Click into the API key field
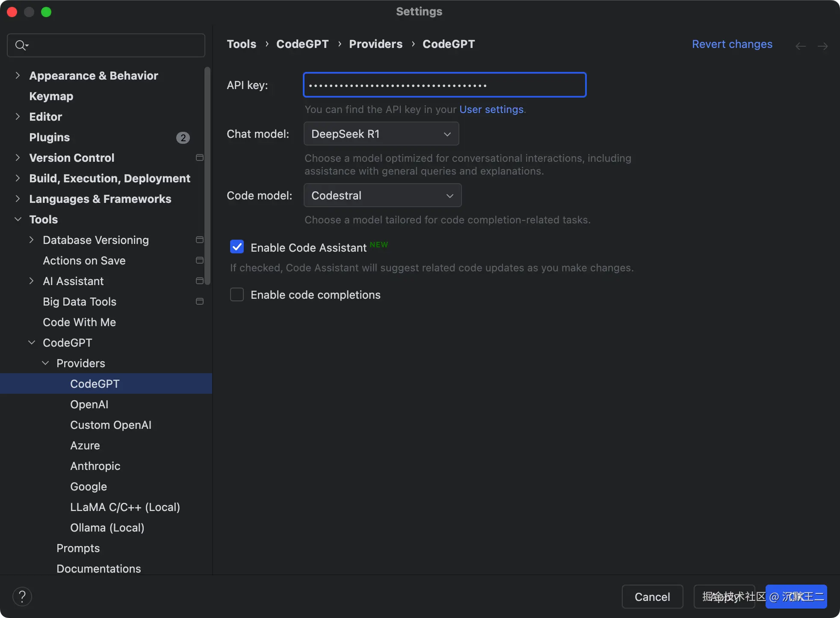The image size is (840, 618). pos(444,85)
